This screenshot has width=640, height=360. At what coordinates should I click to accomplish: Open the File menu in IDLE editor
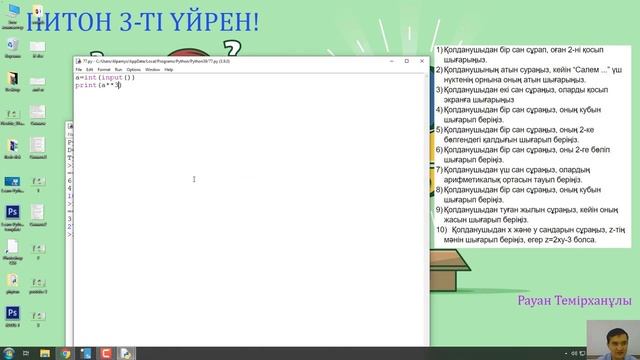click(x=79, y=70)
